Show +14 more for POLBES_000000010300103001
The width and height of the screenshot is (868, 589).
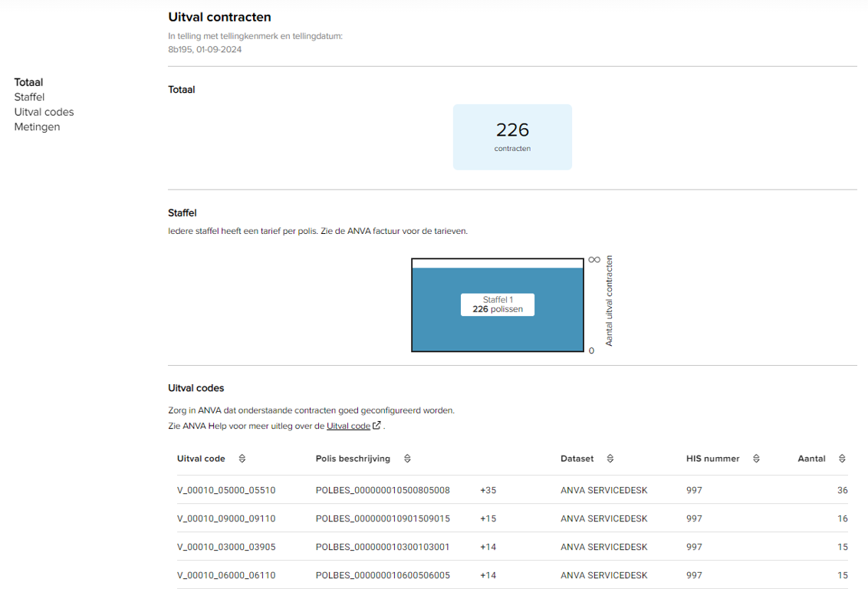(x=488, y=547)
